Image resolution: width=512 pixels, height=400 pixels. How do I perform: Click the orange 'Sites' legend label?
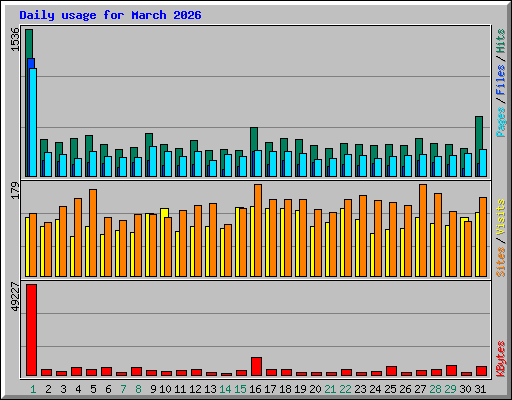tap(501, 262)
